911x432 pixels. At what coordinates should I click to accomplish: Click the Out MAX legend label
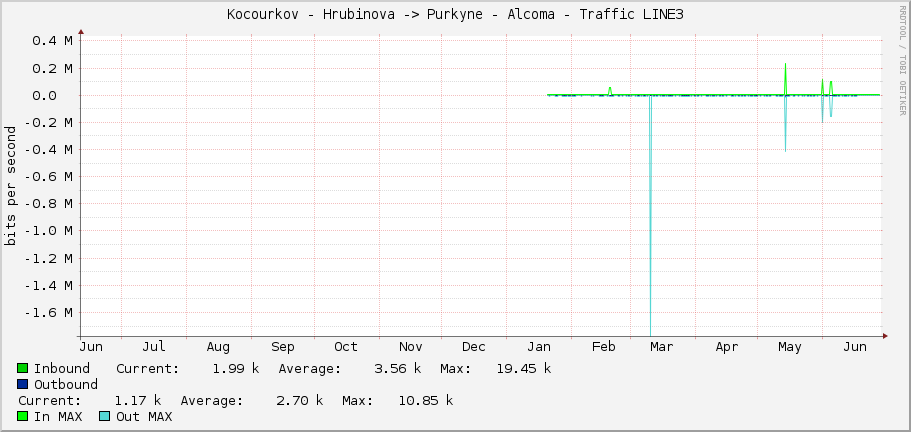coord(144,417)
